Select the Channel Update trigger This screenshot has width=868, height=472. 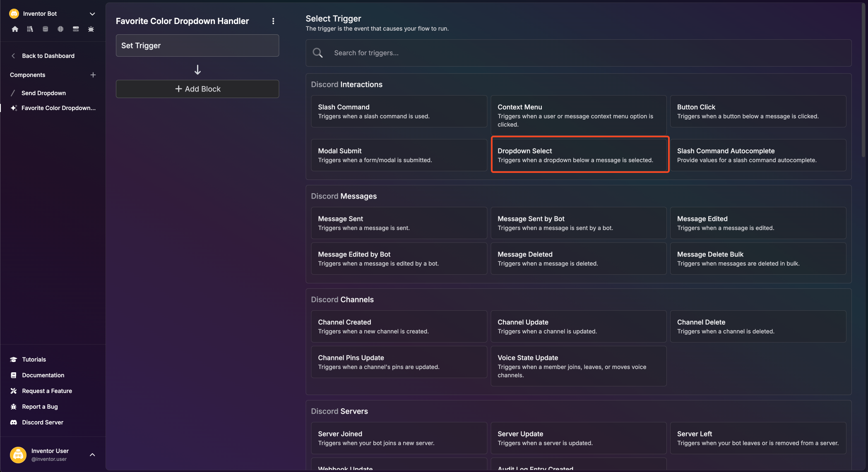coord(578,326)
